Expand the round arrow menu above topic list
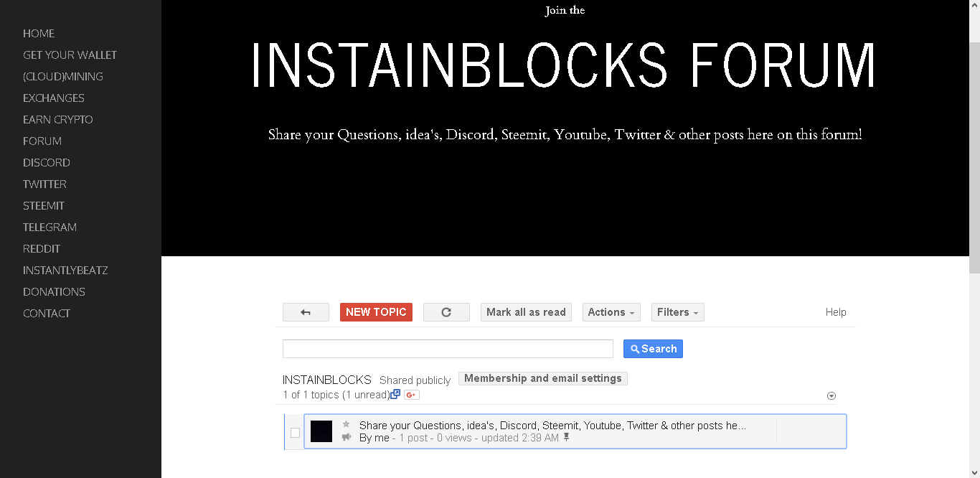The image size is (980, 478). coord(831,395)
